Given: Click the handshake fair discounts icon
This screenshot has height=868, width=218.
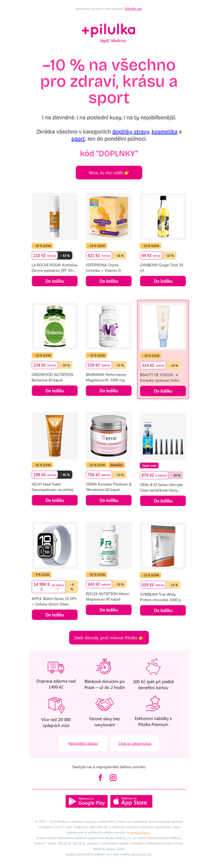Looking at the screenshot, I should [105, 704].
